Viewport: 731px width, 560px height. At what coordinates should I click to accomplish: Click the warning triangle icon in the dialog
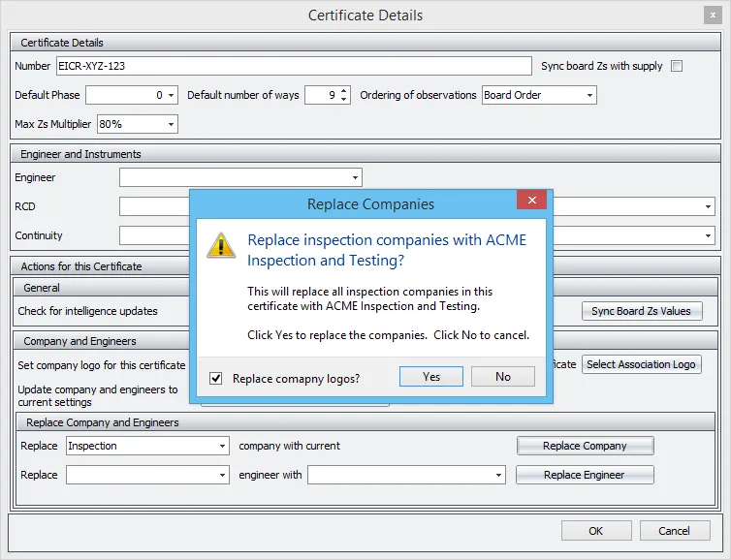(221, 245)
